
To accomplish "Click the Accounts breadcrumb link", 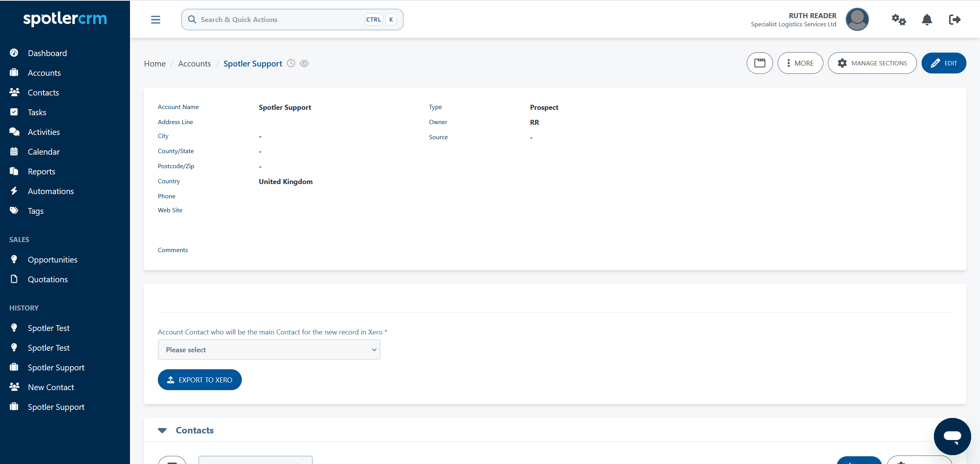I will pyautogui.click(x=195, y=63).
